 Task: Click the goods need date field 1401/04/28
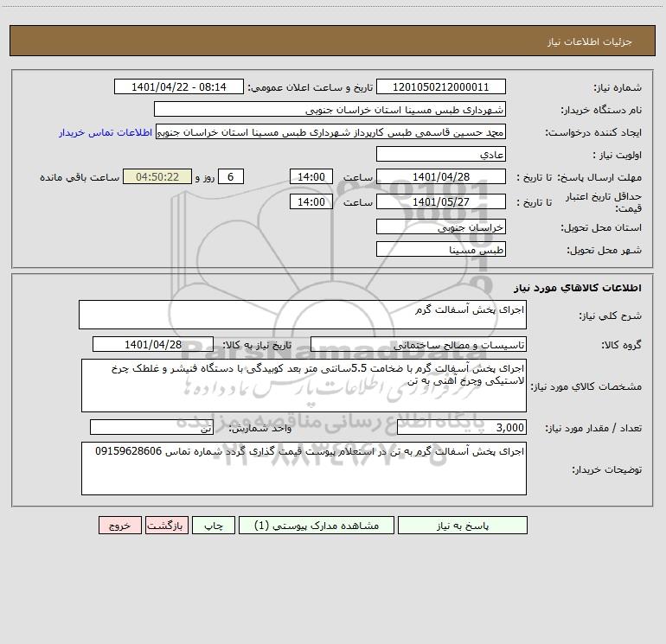[x=153, y=344]
